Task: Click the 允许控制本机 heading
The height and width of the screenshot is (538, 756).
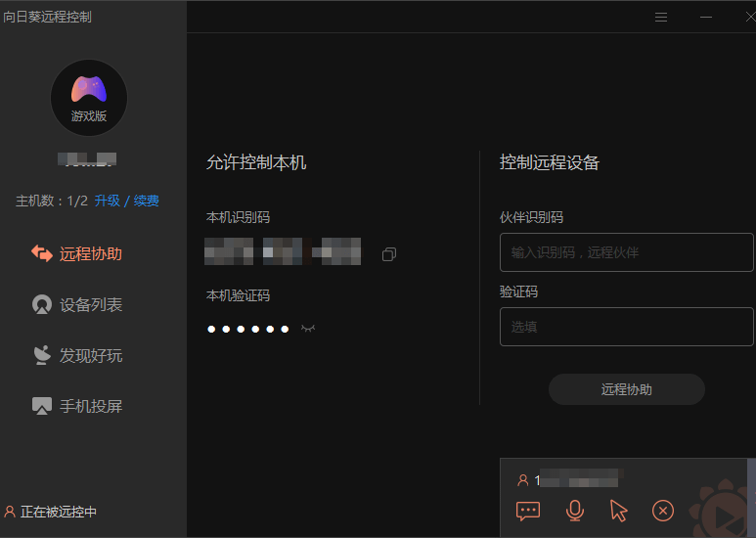Action: [256, 162]
